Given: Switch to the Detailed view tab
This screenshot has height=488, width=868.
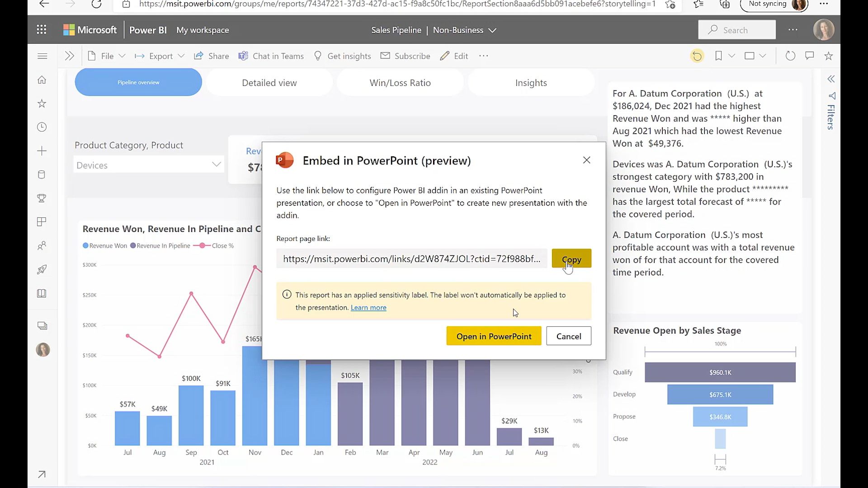Looking at the screenshot, I should click(x=269, y=83).
